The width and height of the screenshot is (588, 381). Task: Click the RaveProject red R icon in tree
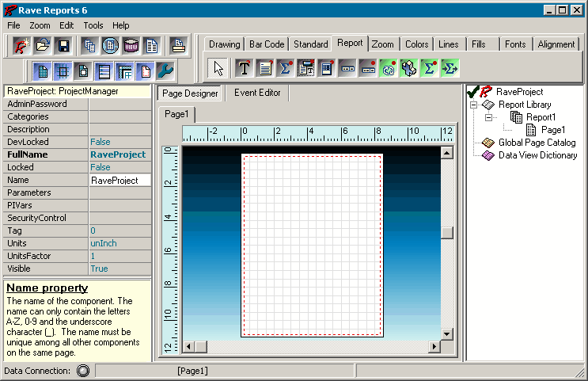[486, 92]
